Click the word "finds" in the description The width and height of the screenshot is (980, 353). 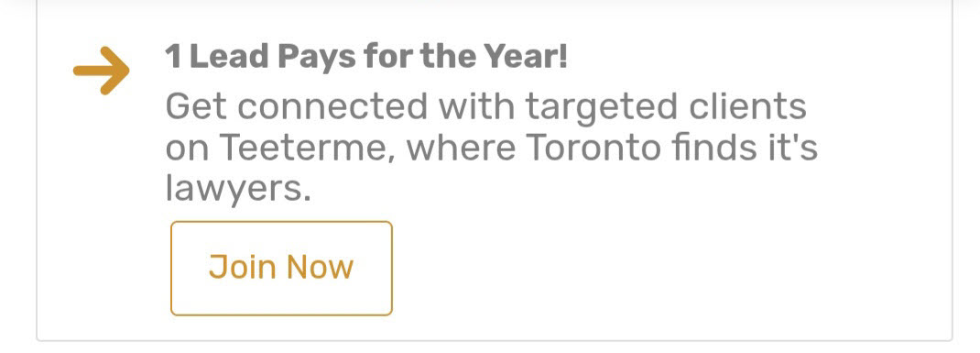719,148
